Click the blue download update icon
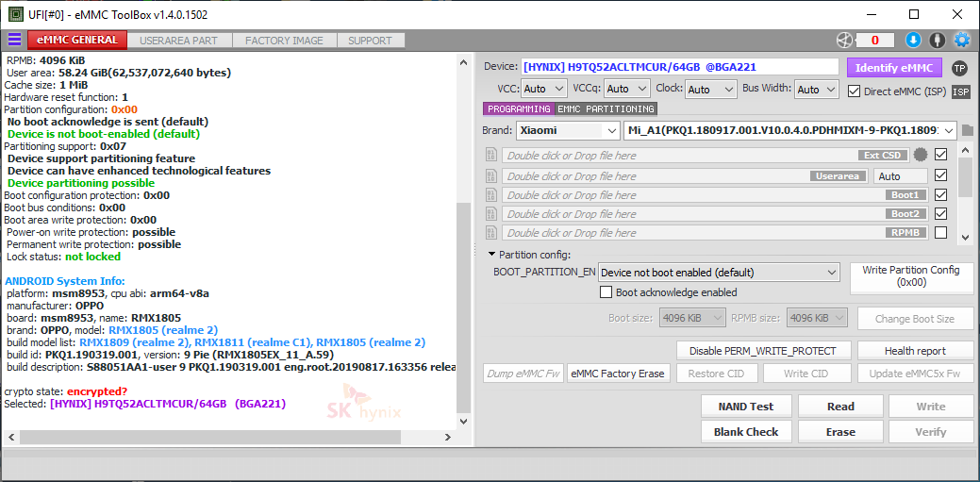 [913, 40]
